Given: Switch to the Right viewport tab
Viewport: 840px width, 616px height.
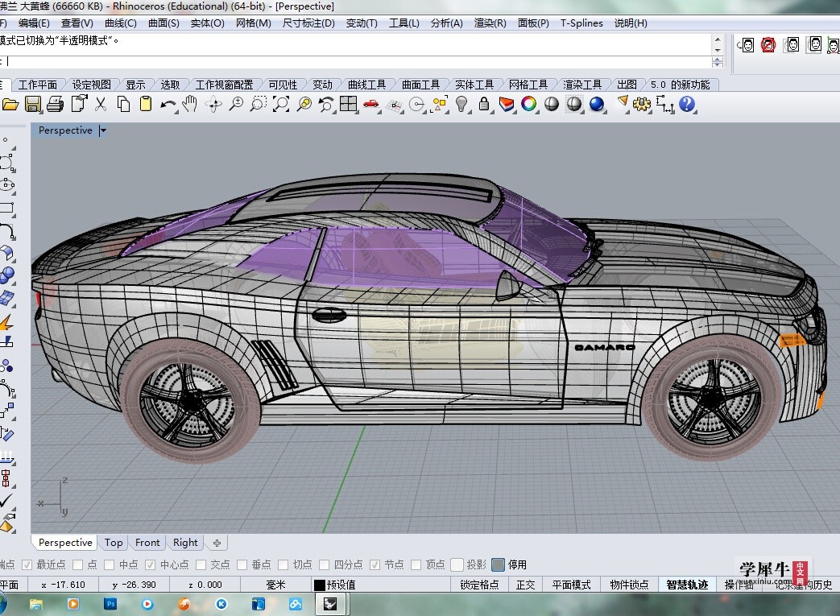Looking at the screenshot, I should click(x=185, y=543).
